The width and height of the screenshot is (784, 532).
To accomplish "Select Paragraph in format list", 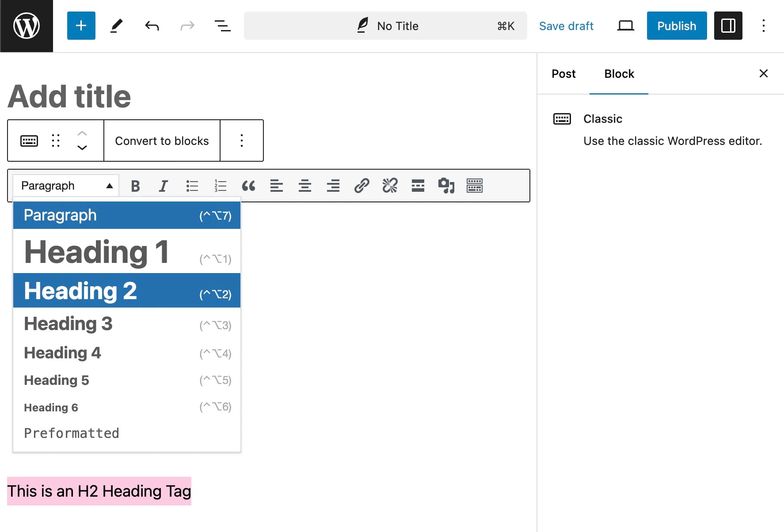I will pyautogui.click(x=127, y=215).
